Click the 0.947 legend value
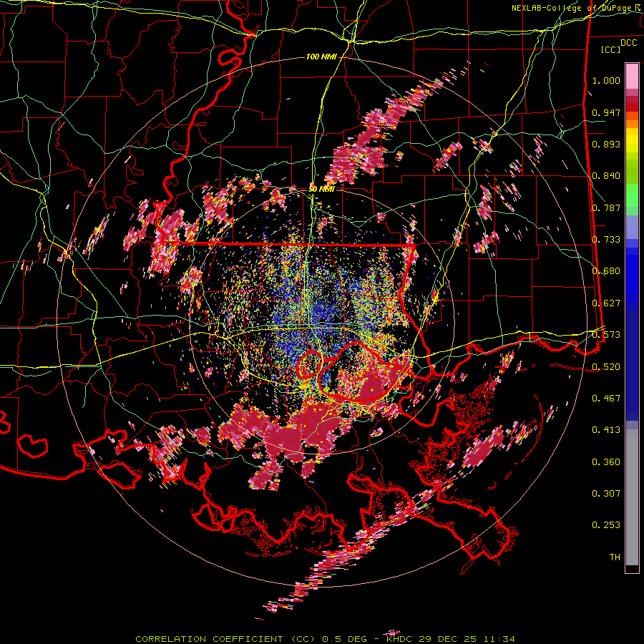644x644 pixels. point(606,112)
